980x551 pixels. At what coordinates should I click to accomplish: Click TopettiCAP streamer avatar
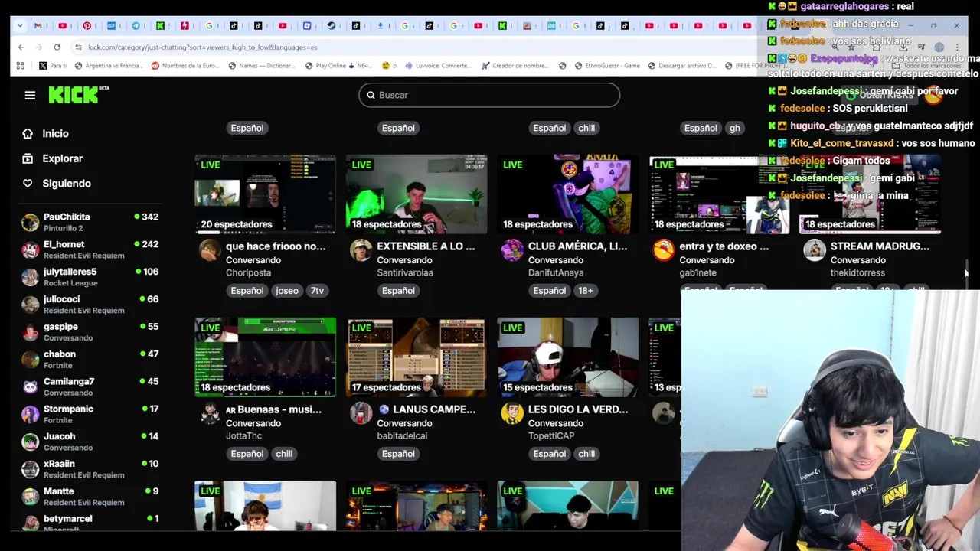tap(512, 413)
